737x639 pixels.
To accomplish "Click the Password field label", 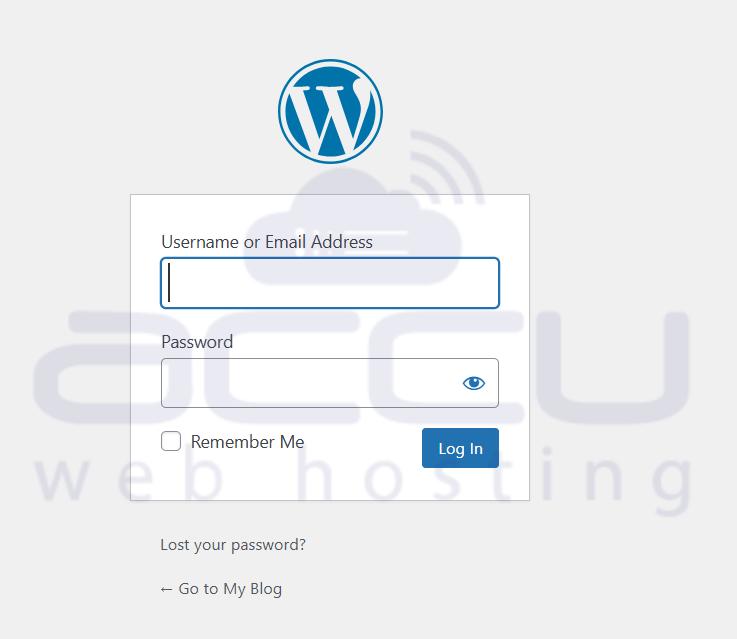I will click(x=197, y=342).
